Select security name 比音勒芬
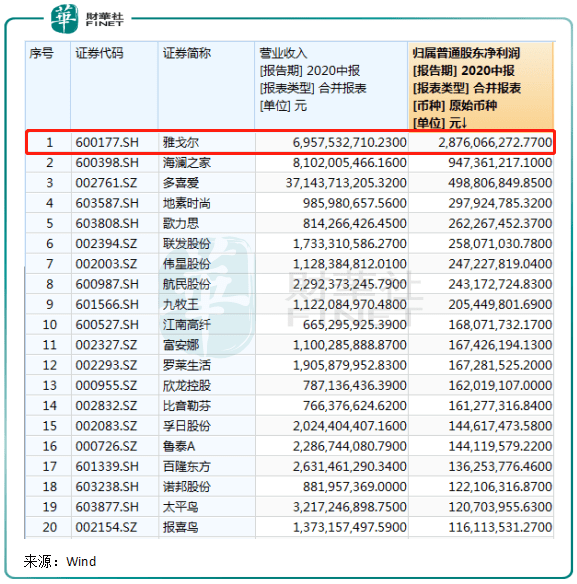 click(x=187, y=406)
